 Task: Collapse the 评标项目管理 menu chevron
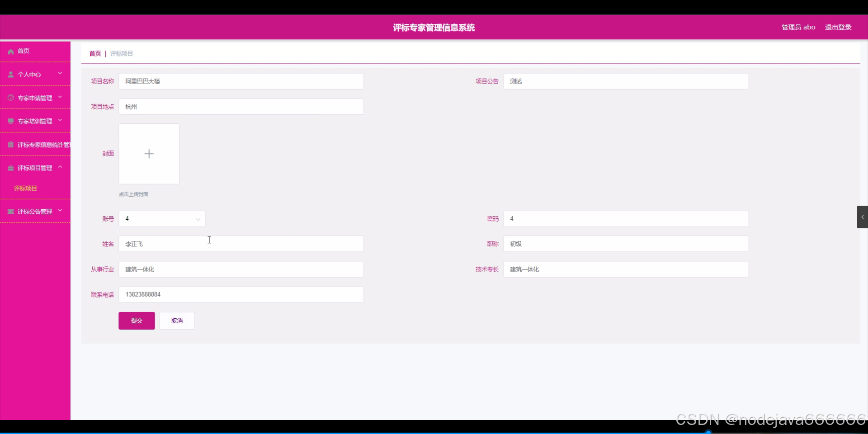click(x=60, y=167)
